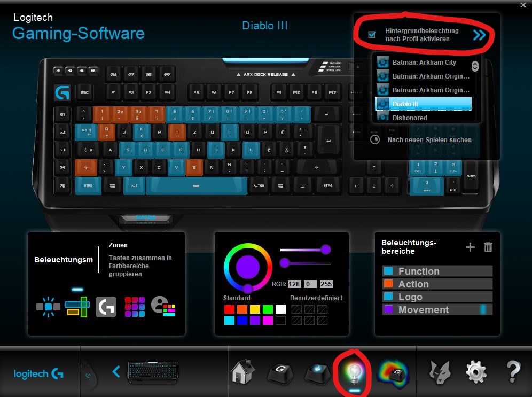The height and width of the screenshot is (397, 532).
Task: Select the Diablo III profile
Action: 424,104
